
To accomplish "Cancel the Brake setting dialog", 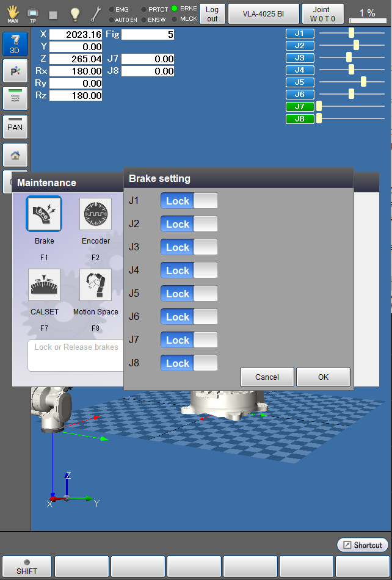I will coord(267,377).
